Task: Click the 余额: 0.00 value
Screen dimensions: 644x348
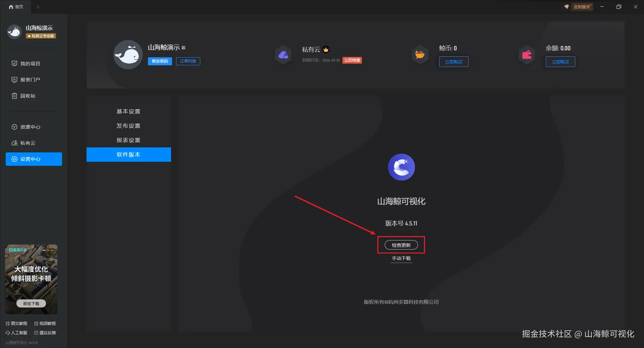Action: click(x=558, y=48)
